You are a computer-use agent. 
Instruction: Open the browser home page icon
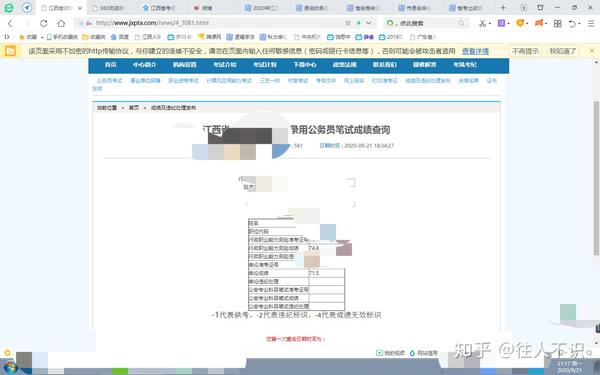61,23
